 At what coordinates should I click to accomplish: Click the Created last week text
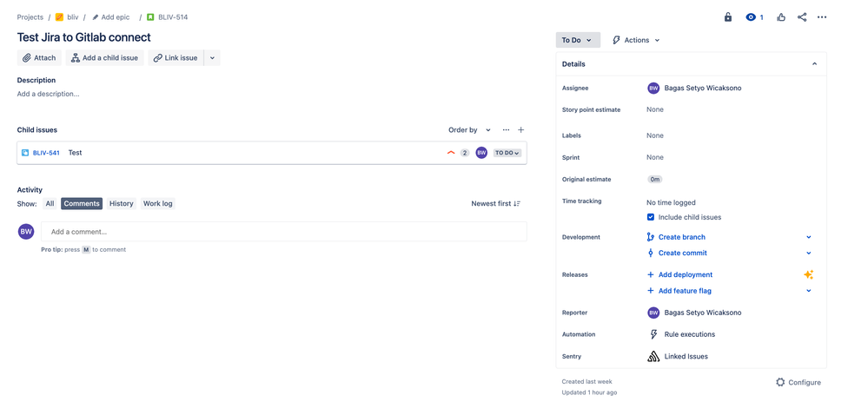(586, 382)
